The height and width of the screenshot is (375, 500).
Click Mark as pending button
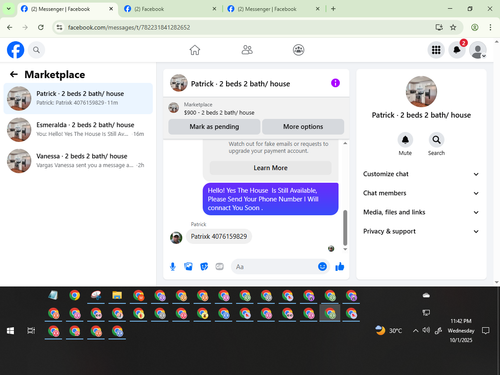point(214,127)
